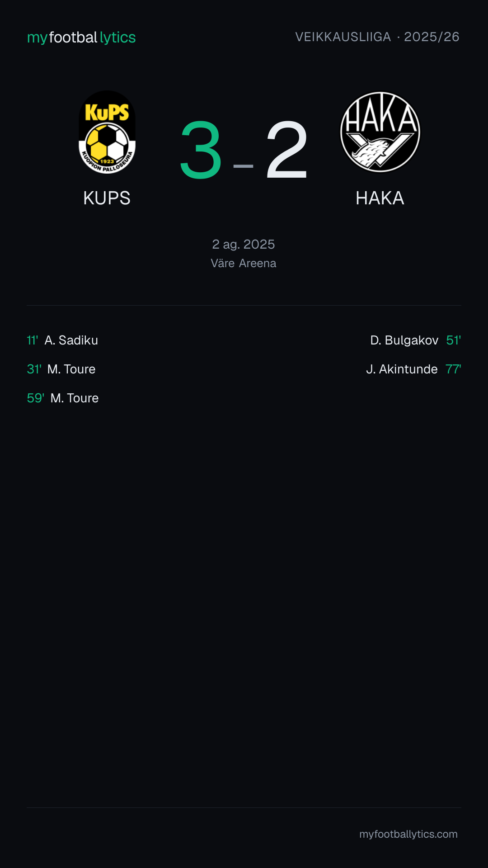Click the 11' goal minute marker

pos(33,340)
